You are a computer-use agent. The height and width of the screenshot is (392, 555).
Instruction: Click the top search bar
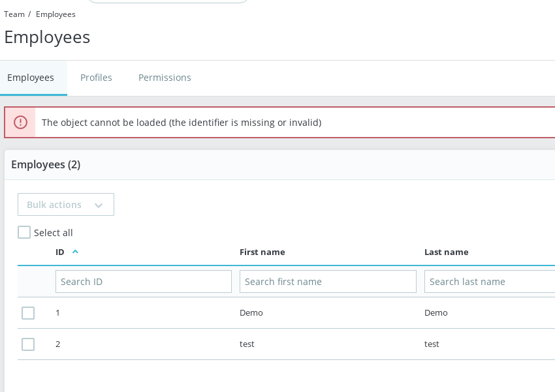point(168,1)
